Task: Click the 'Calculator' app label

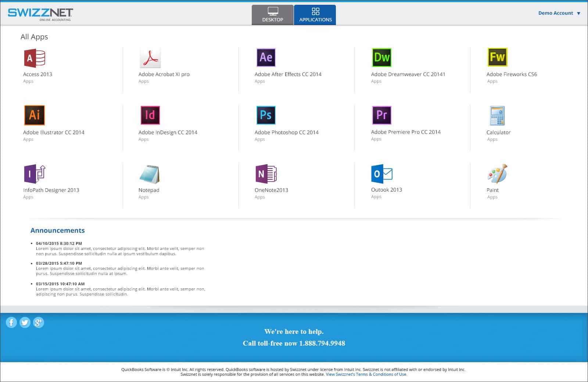Action: [498, 132]
